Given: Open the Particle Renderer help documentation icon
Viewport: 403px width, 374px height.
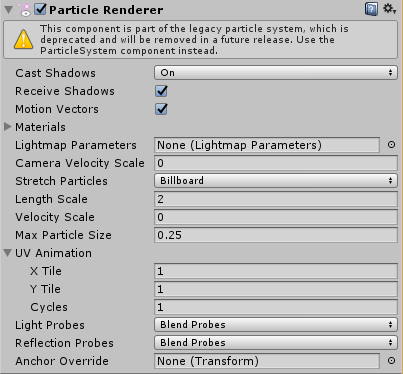Looking at the screenshot, I should click(371, 9).
